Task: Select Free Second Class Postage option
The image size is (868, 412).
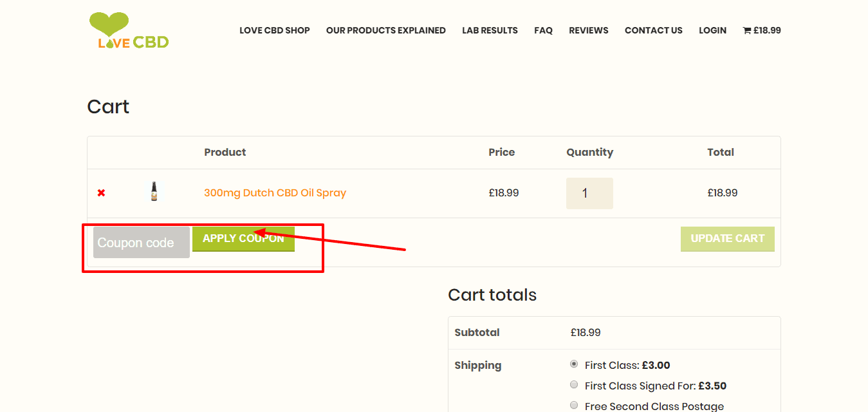Action: (x=574, y=405)
